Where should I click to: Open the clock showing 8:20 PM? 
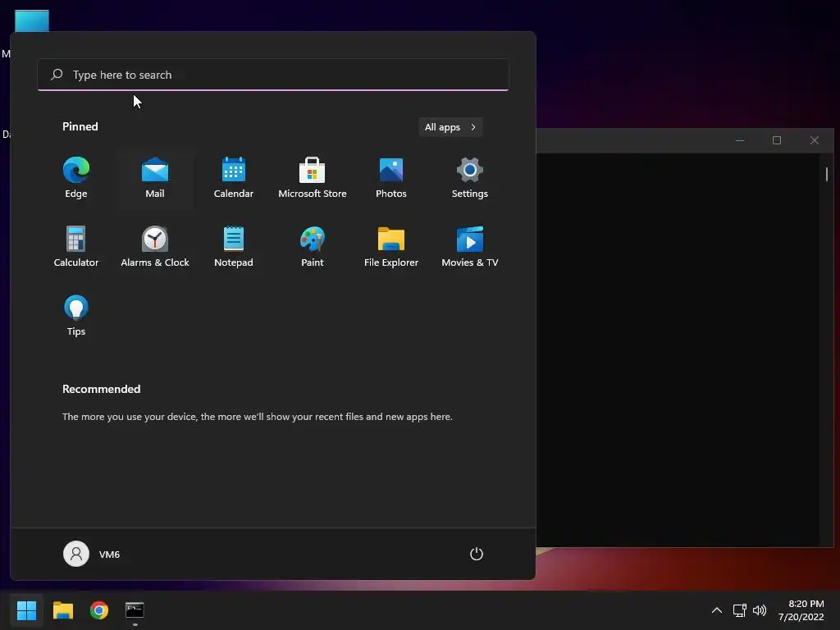coord(801,610)
